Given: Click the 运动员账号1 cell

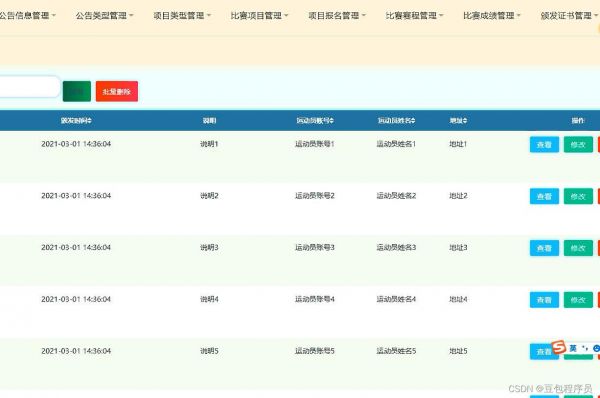Looking at the screenshot, I should (315, 144).
